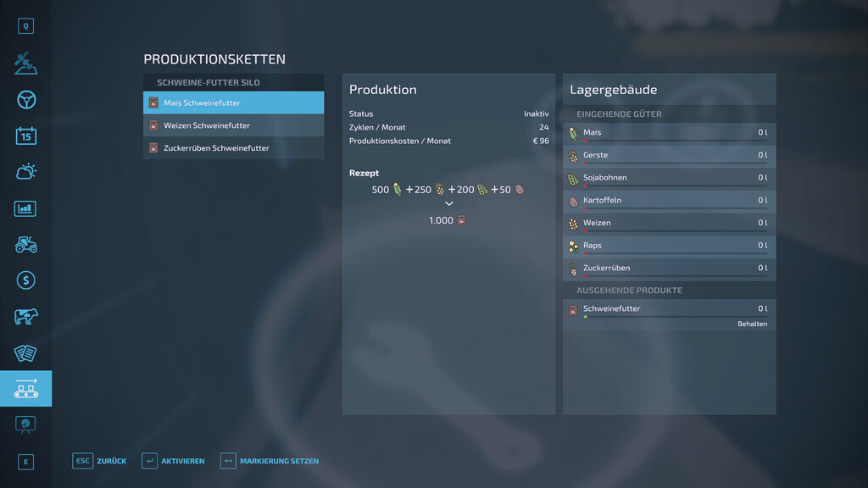This screenshot has height=488, width=868.
Task: Click the potato icon in Kartoffeln row
Action: 573,202
